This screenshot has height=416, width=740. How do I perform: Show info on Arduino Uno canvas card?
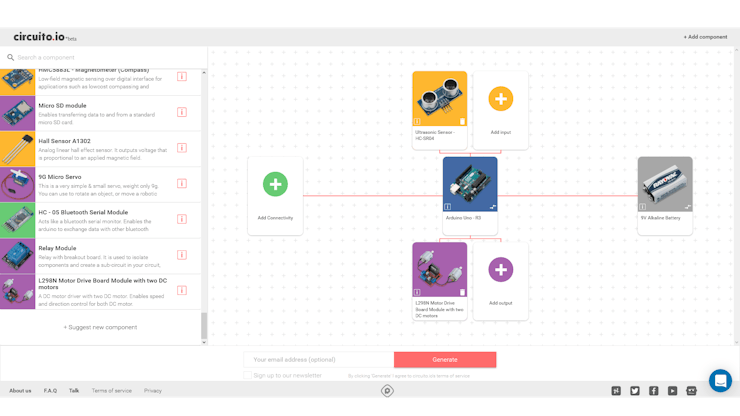pos(447,207)
